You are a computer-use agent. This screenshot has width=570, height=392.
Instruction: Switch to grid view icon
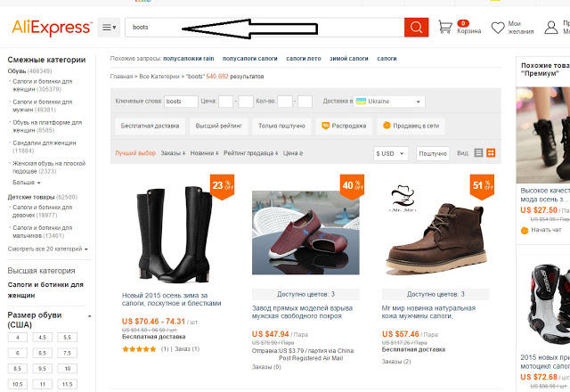pyautogui.click(x=491, y=153)
